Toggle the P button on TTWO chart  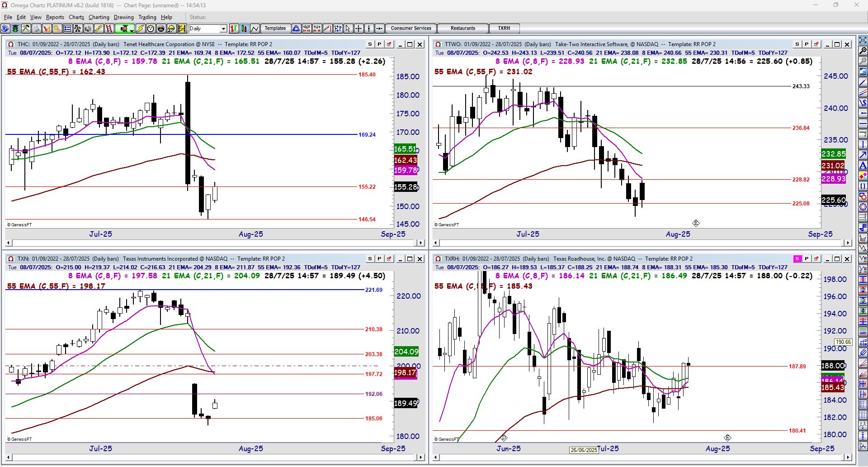(807, 44)
